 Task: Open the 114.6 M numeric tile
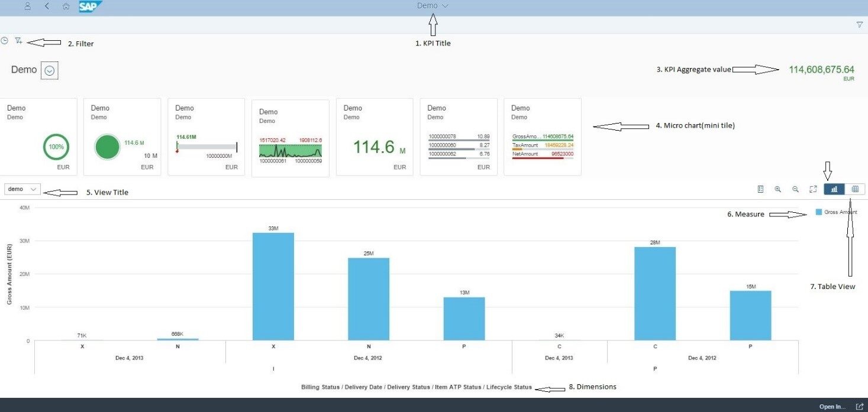click(x=375, y=137)
